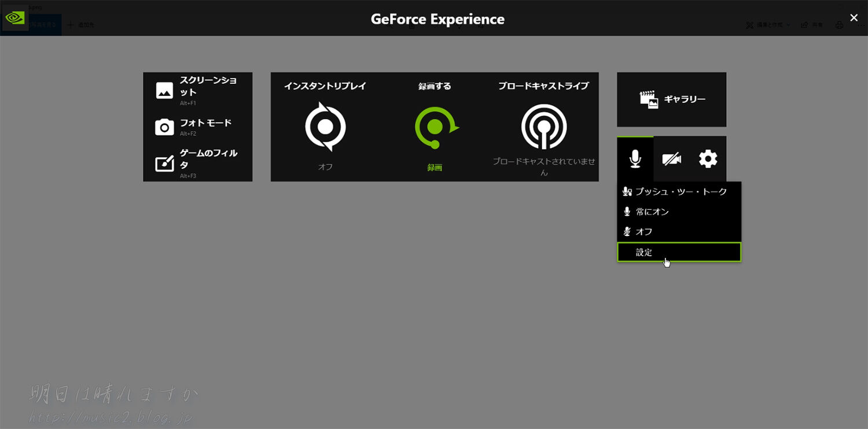868x429 pixels.
Task: Open フォト モード
Action: [x=198, y=127]
